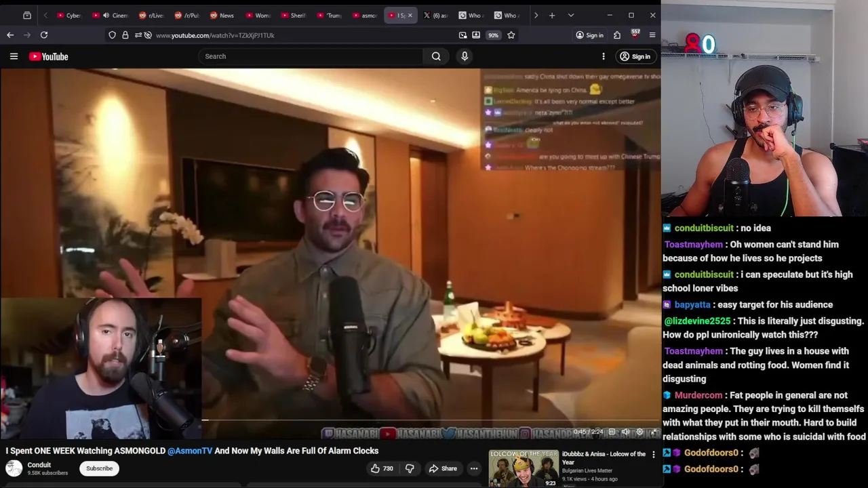Go to the YouTube home logo
This screenshot has width=868, height=488.
pyautogui.click(x=48, y=56)
